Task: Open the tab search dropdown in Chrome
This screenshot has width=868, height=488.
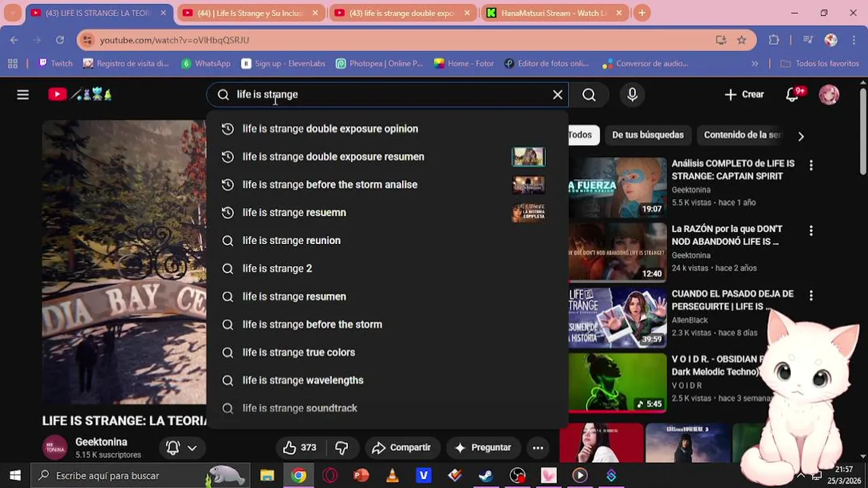Action: [12, 13]
